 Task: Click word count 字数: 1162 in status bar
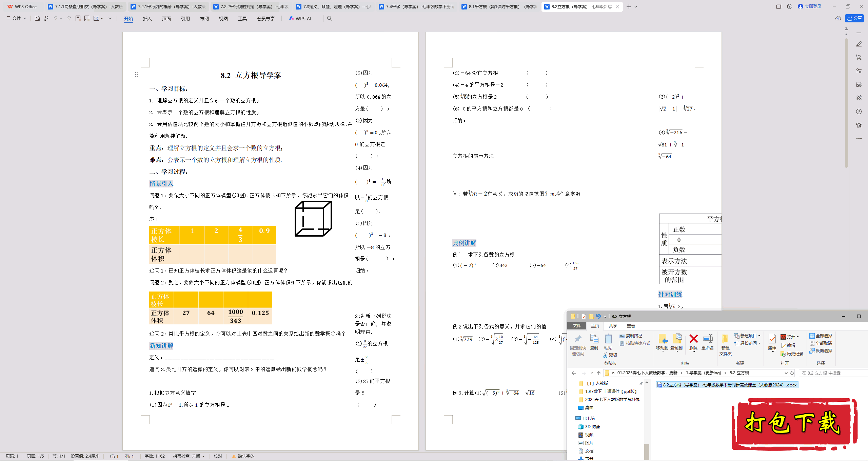[x=155, y=456]
